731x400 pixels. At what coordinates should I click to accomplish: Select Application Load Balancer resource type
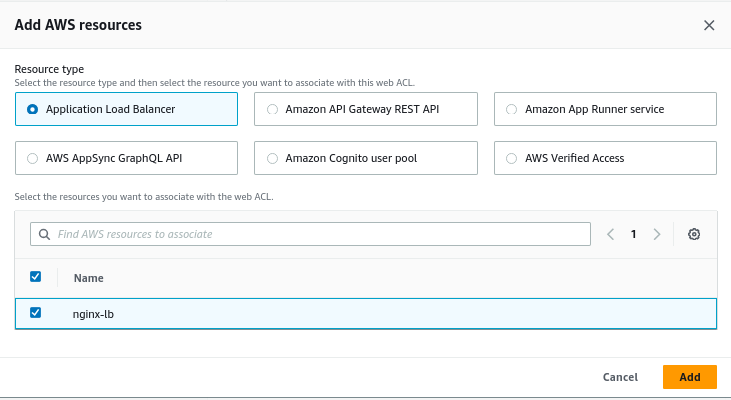click(x=33, y=109)
